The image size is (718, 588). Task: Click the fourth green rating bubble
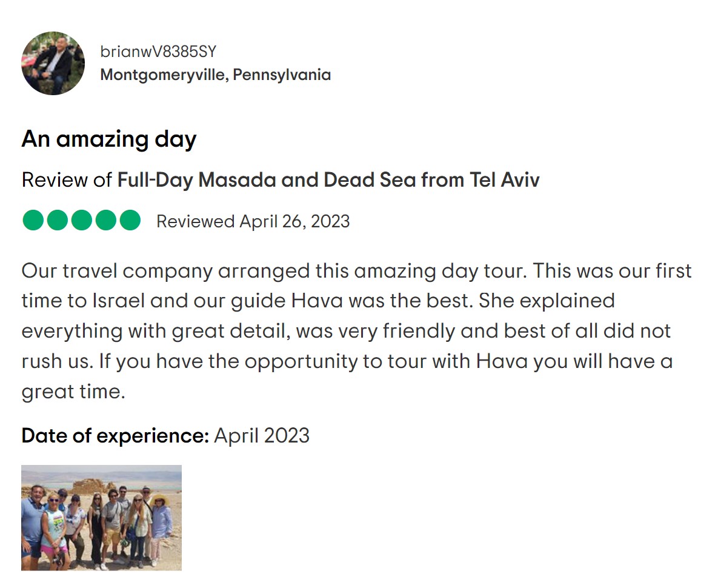(x=106, y=220)
